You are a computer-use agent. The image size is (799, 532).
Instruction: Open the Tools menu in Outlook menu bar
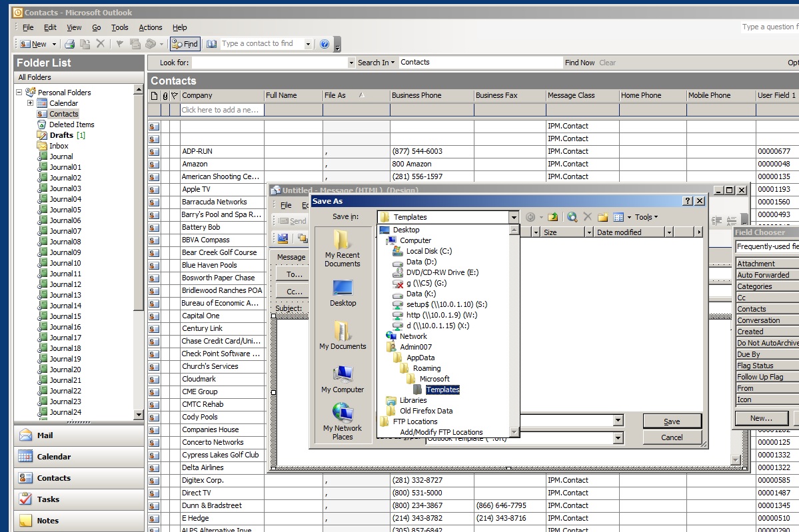pyautogui.click(x=120, y=27)
